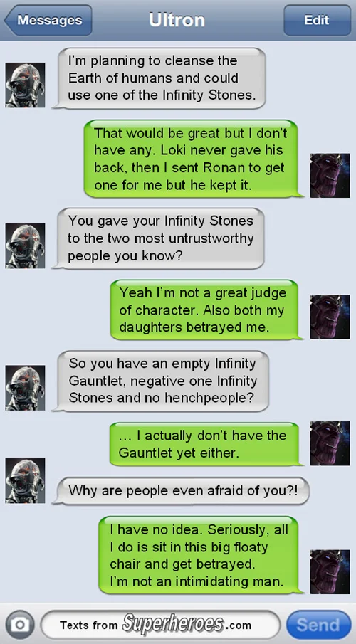
Task: Tap Ultron avatar above afraid of you message
Action: point(25,480)
